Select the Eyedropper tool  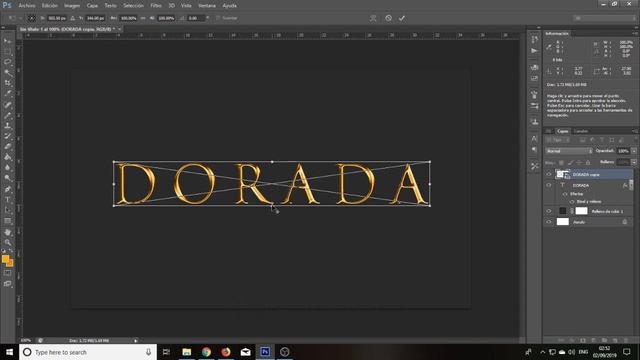pos(7,94)
